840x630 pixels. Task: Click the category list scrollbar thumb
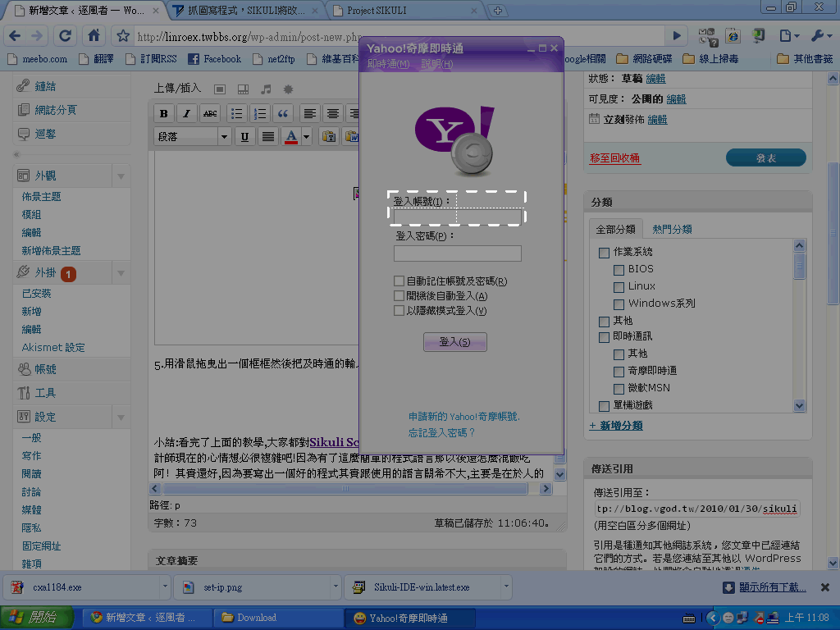click(799, 267)
